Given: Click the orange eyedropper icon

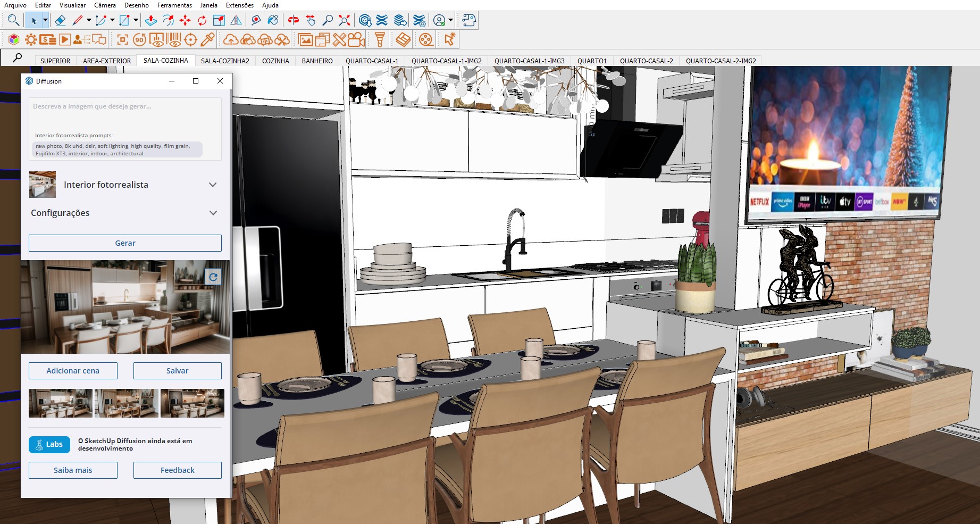Looking at the screenshot, I should 208,39.
